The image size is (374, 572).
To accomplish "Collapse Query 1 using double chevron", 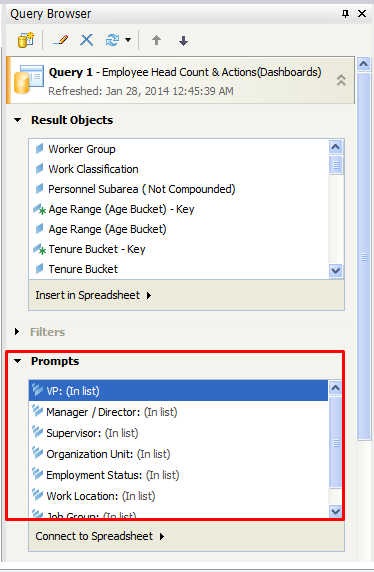I will click(x=341, y=80).
